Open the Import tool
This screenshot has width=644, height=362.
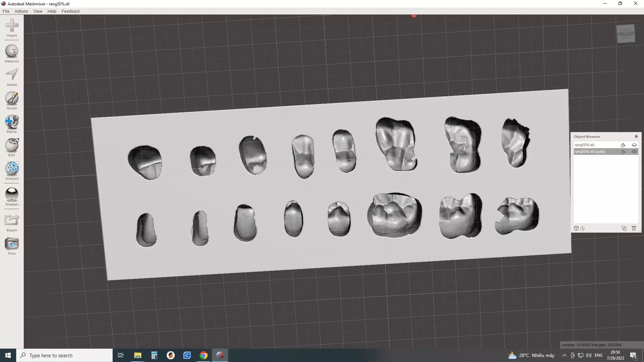coord(12,27)
